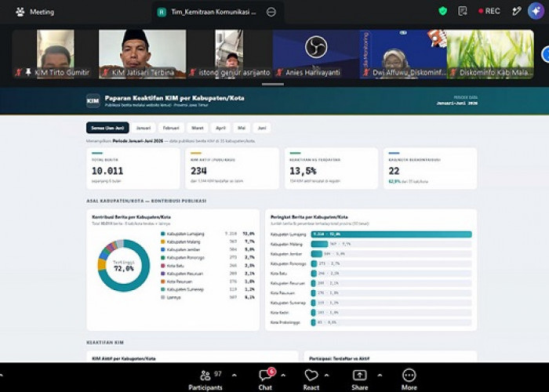This screenshot has height=392, width=549.
Task: Click the Share screen icon
Action: tap(359, 376)
